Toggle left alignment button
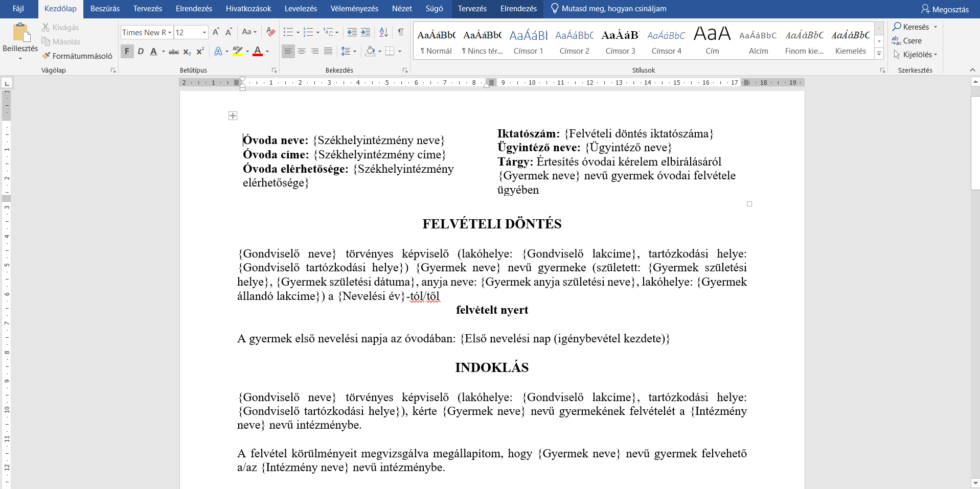The width and height of the screenshot is (980, 489). (x=288, y=52)
